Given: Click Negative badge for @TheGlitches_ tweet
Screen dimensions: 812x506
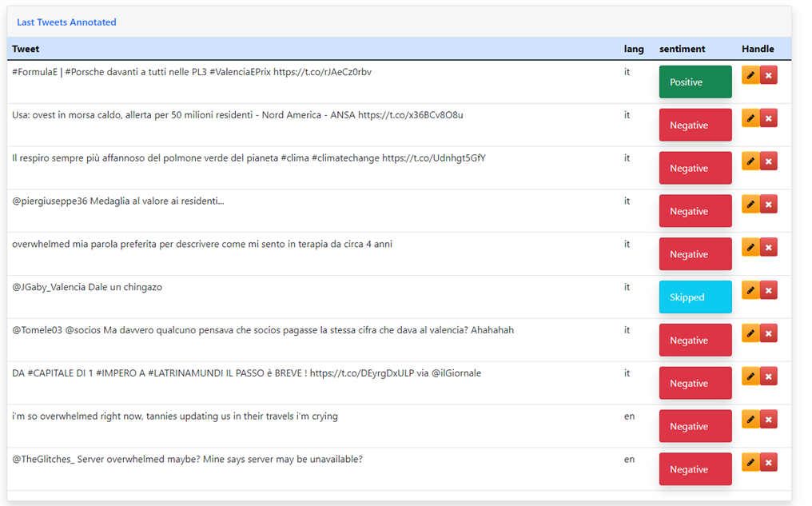Looking at the screenshot, I should pos(695,469).
